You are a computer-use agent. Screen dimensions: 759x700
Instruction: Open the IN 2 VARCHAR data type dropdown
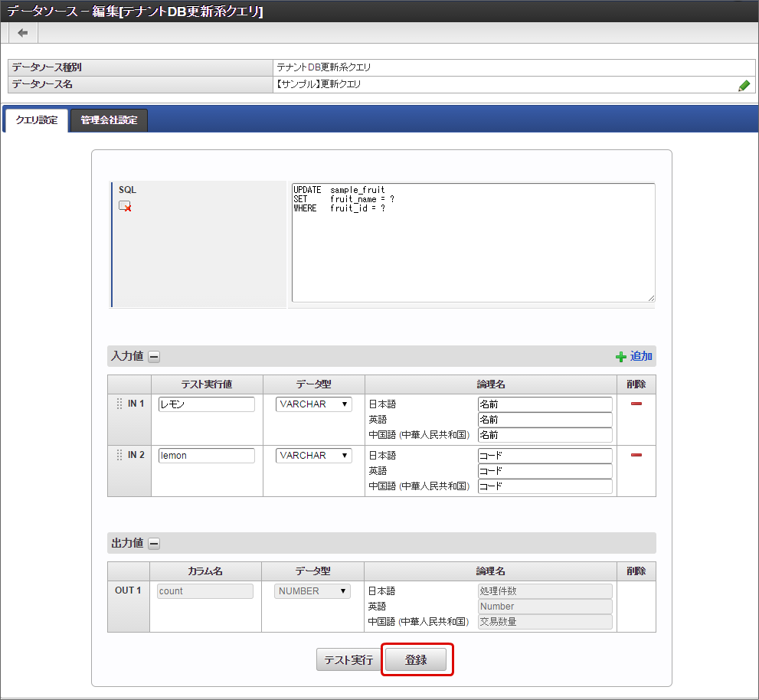pyautogui.click(x=314, y=456)
